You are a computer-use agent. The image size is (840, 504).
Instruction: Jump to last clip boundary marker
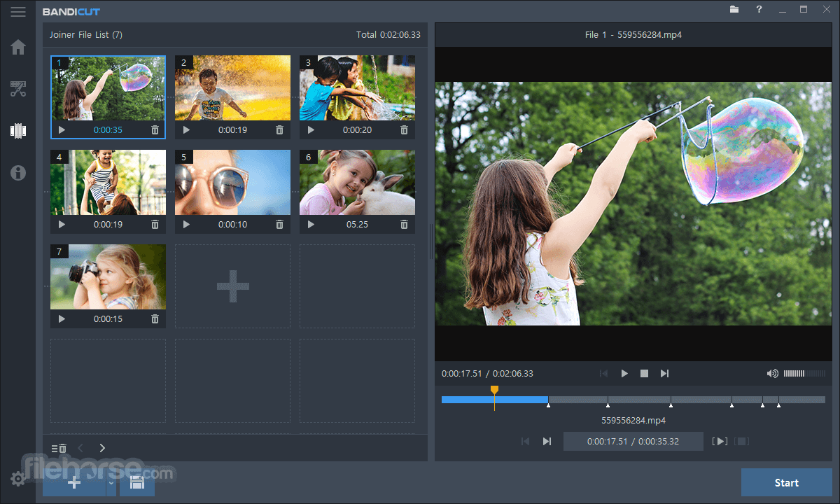[778, 405]
